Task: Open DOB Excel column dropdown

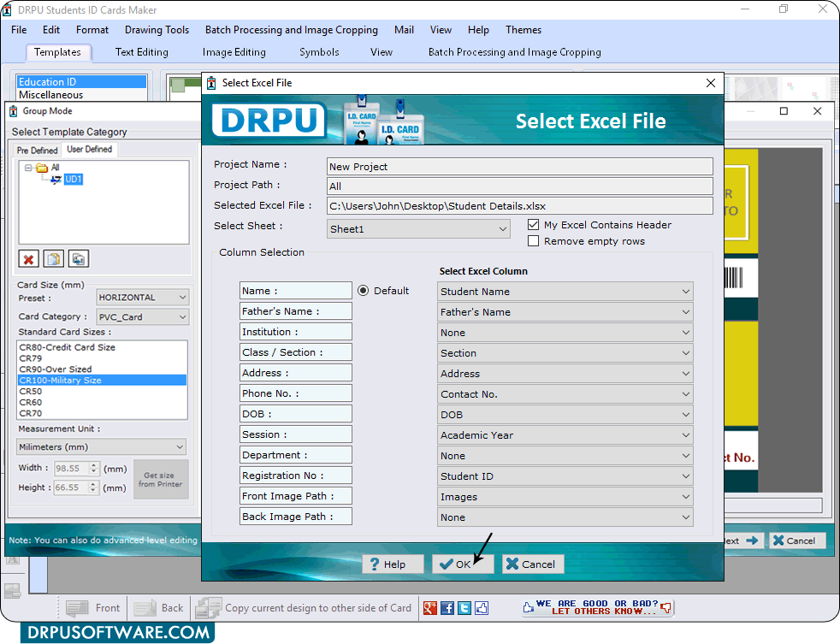Action: [x=565, y=415]
